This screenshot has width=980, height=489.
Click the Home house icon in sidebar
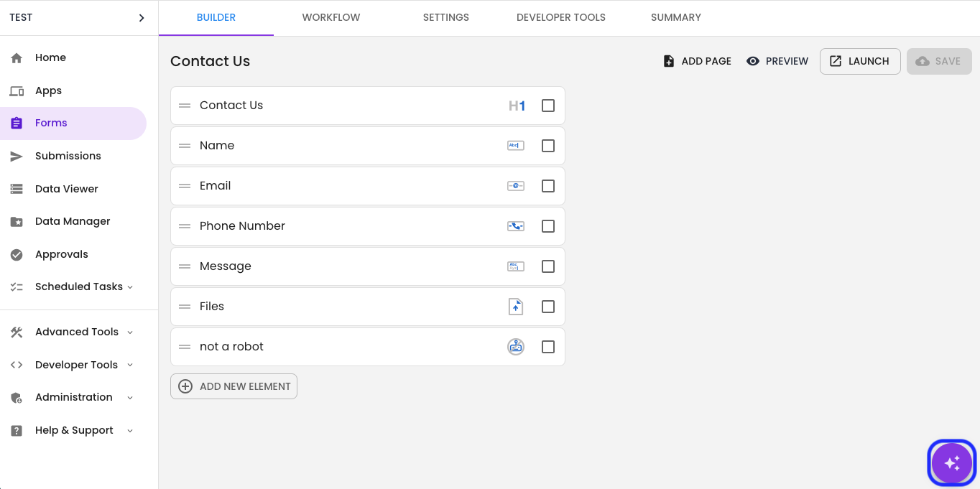(x=17, y=58)
